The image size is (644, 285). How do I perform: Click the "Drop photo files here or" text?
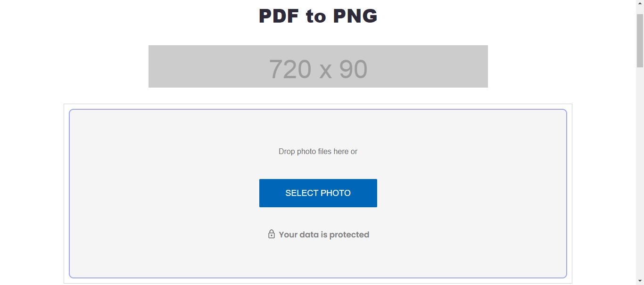[318, 151]
